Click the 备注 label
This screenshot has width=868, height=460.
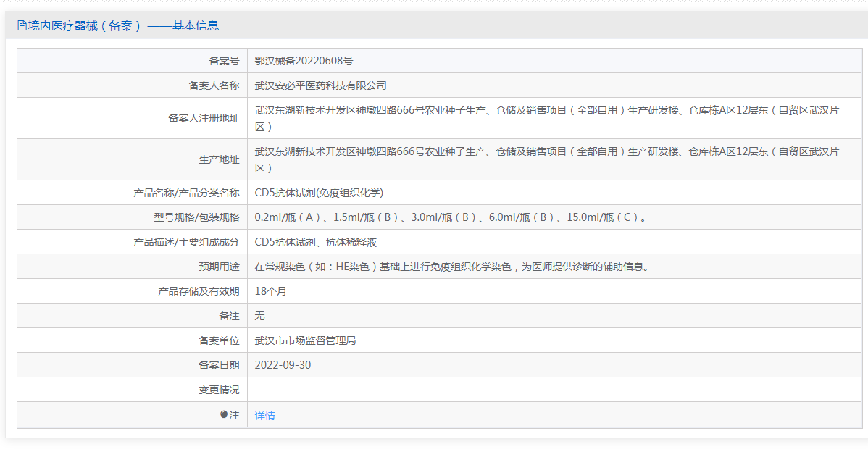[229, 316]
